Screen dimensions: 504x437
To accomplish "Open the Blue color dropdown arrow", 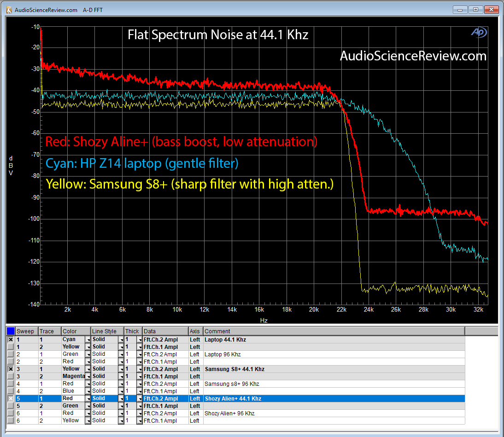I will 88,391.
